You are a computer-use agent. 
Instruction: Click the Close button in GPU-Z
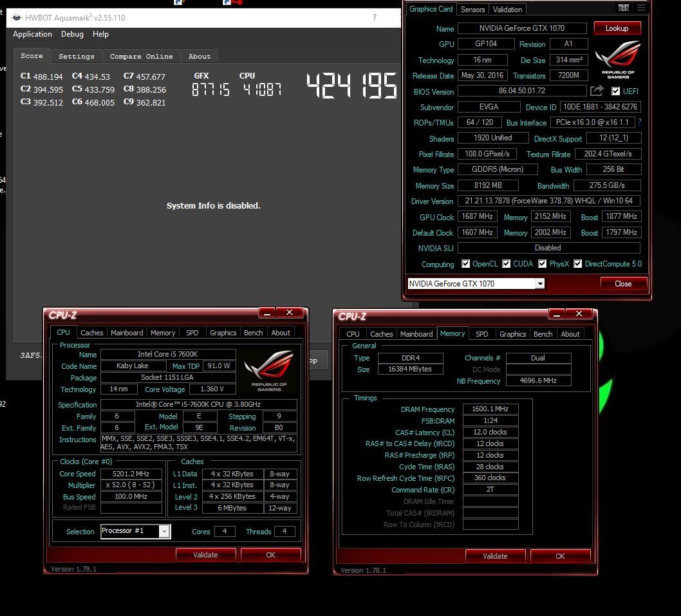[x=623, y=284]
